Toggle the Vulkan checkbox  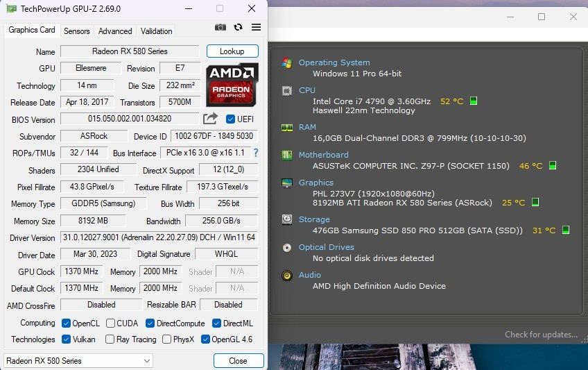coord(66,339)
